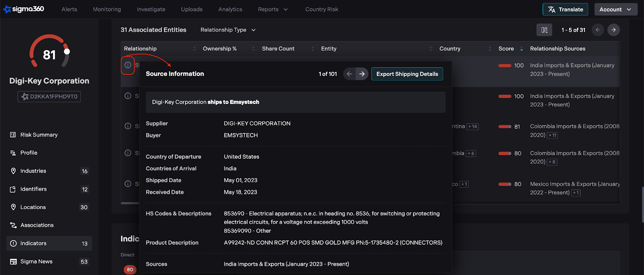Show previous source information record
Screen dimensions: 644x275
point(349,74)
